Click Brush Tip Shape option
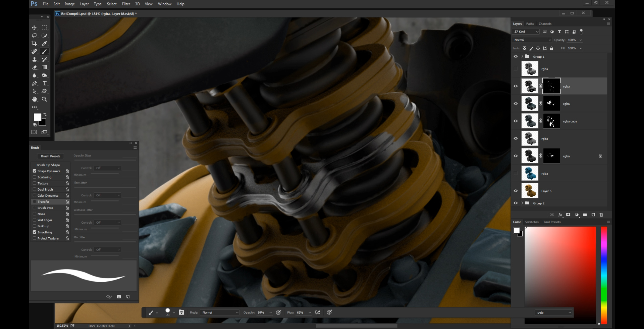The height and width of the screenshot is (329, 644). pyautogui.click(x=48, y=165)
